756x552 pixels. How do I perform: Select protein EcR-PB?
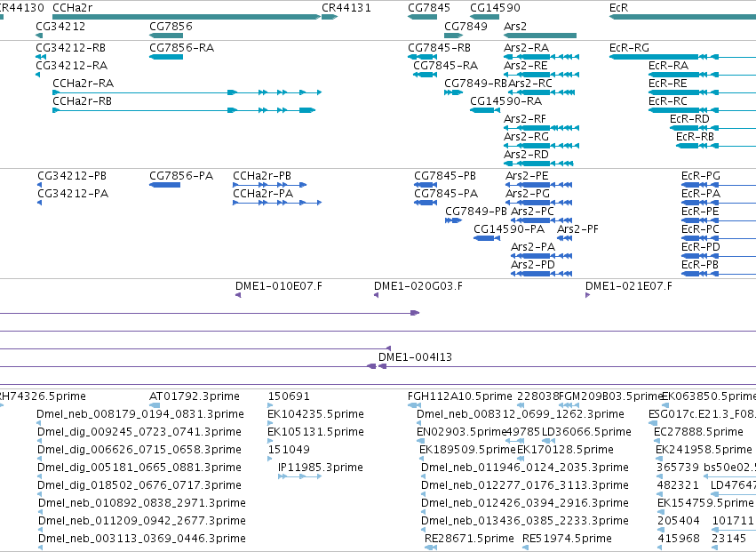[x=719, y=274]
